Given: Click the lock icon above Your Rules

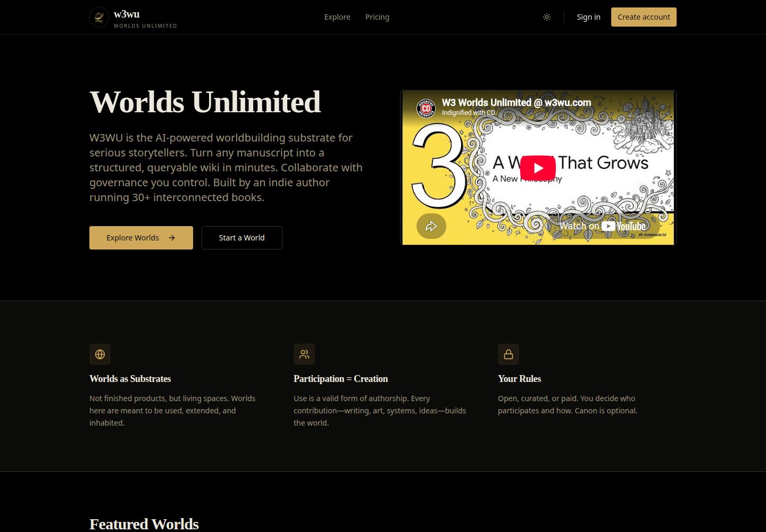Looking at the screenshot, I should point(509,354).
